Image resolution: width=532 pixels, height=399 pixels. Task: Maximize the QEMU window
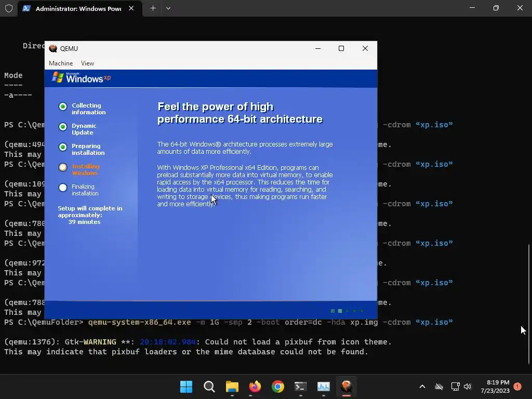[341, 48]
